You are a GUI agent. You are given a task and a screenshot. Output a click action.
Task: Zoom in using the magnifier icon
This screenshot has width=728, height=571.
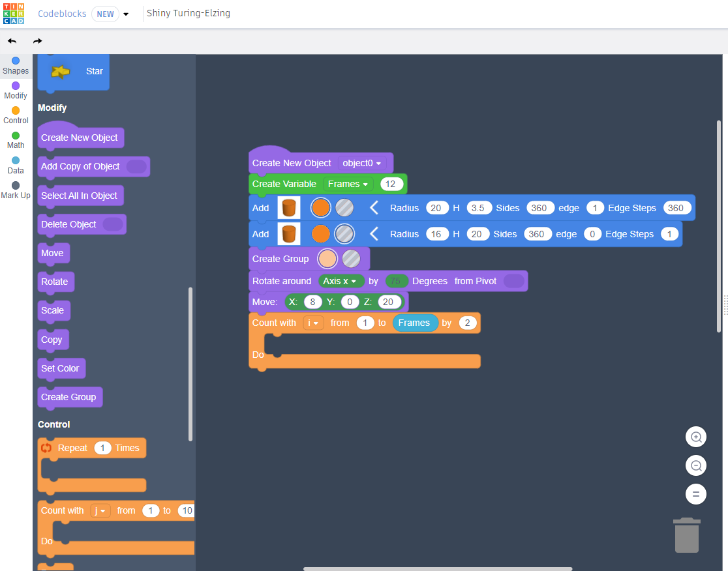point(696,437)
